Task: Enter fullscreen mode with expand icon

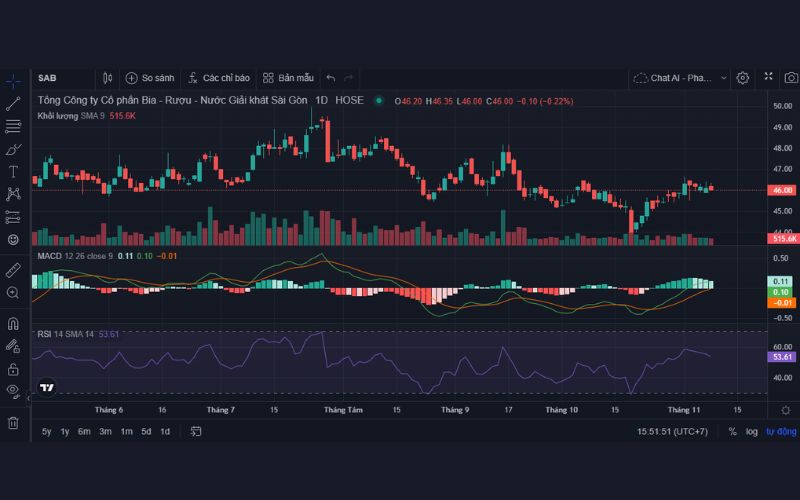Action: tap(768, 77)
